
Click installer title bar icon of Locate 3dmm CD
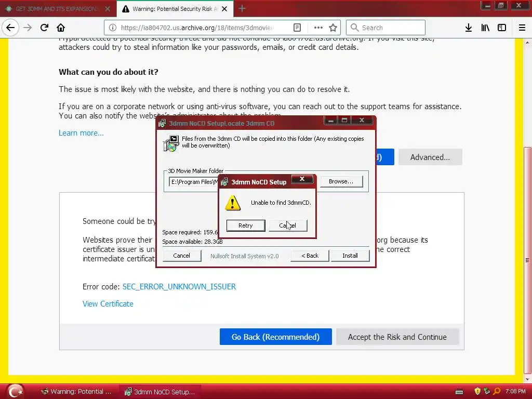(162, 123)
